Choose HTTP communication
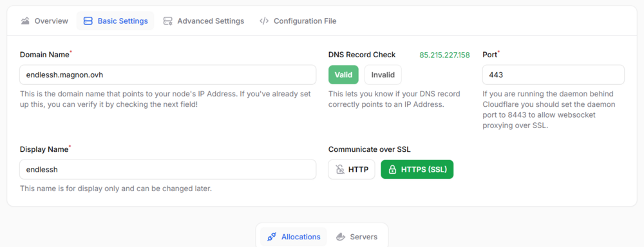 tap(352, 169)
